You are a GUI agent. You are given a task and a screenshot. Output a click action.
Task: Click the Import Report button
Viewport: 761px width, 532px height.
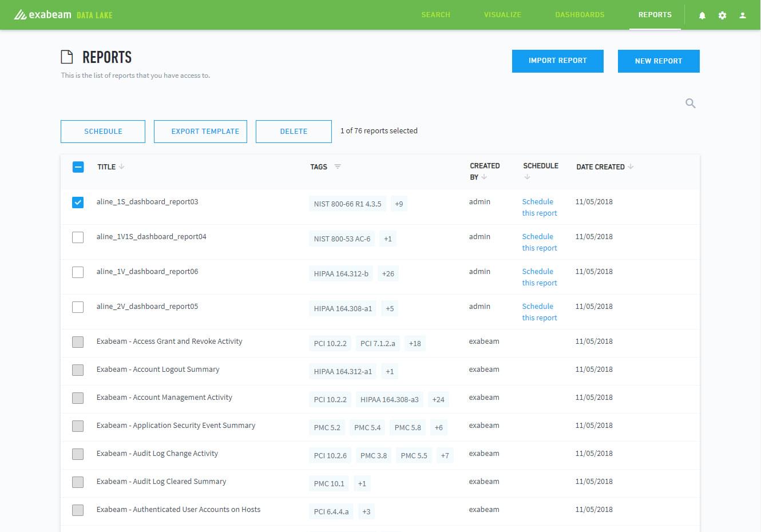pyautogui.click(x=558, y=61)
